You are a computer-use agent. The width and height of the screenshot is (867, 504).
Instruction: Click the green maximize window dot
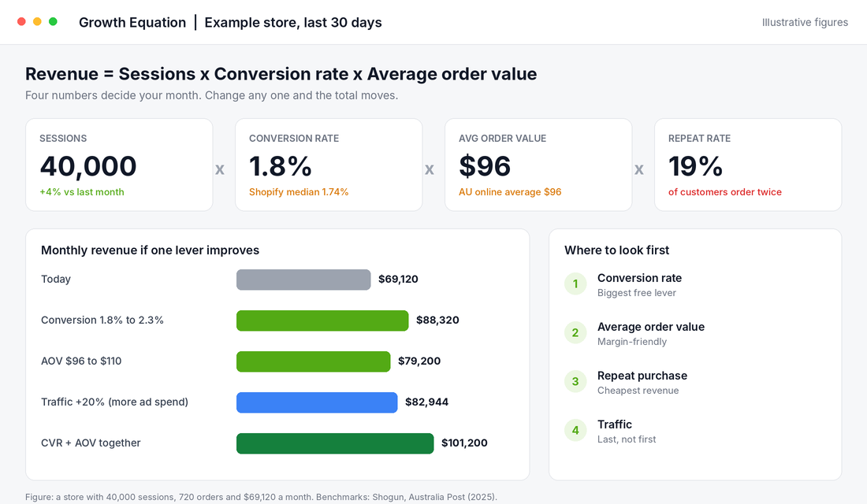[53, 21]
